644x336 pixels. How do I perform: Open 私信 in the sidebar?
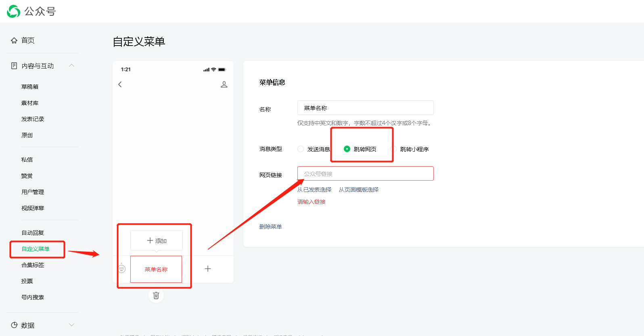coord(27,160)
